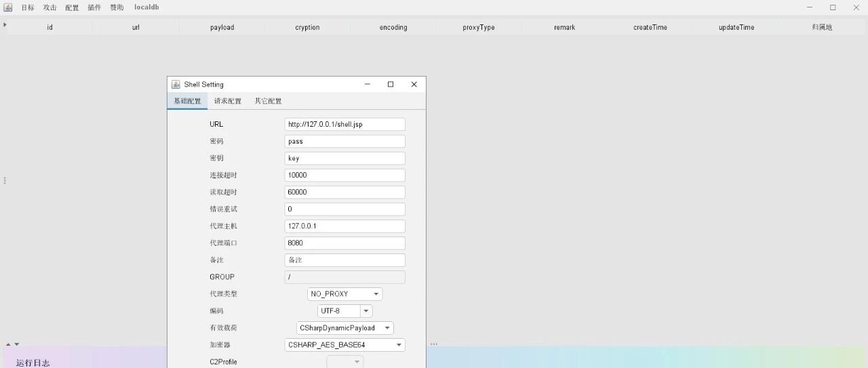Open the C2Profile dropdown

[x=344, y=362]
